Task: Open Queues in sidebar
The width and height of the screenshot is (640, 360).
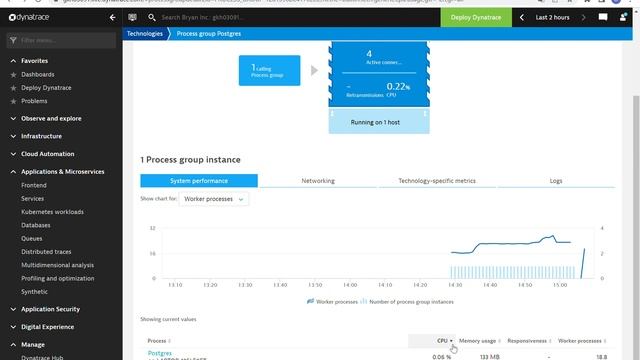Action: point(32,239)
